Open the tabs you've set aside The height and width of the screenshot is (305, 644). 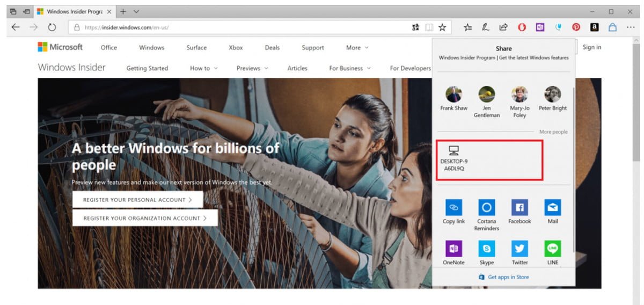click(x=13, y=11)
